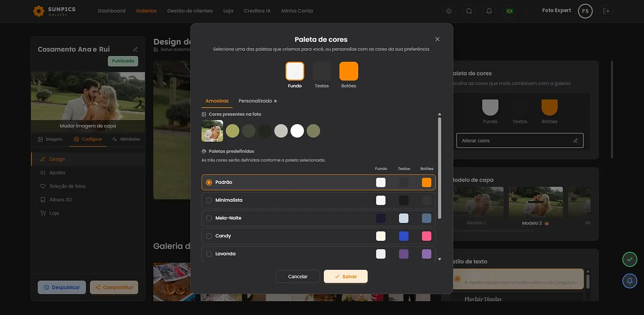Select the Candy palette radio button
Image resolution: width=644 pixels, height=315 pixels.
[x=209, y=236]
